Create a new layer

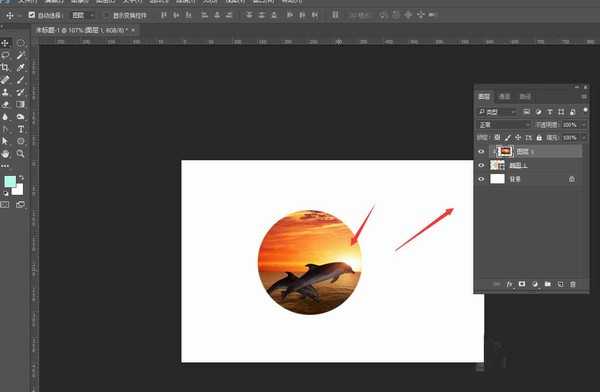tap(560, 284)
